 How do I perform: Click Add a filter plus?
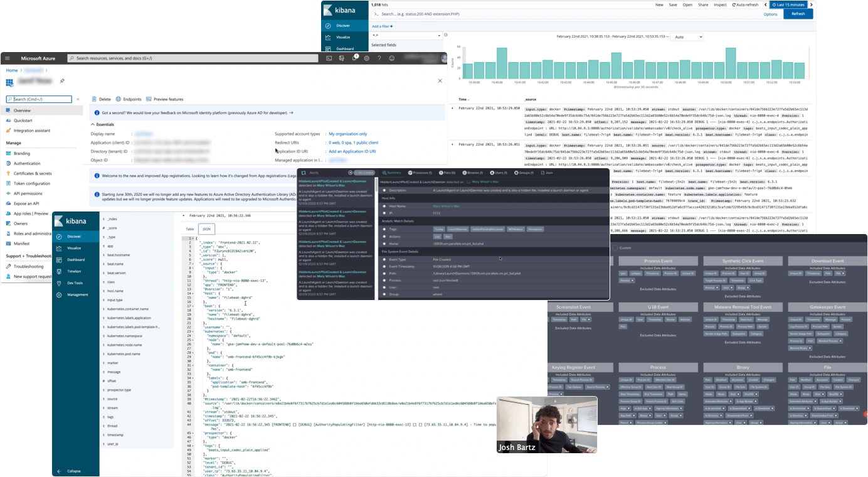click(x=383, y=26)
